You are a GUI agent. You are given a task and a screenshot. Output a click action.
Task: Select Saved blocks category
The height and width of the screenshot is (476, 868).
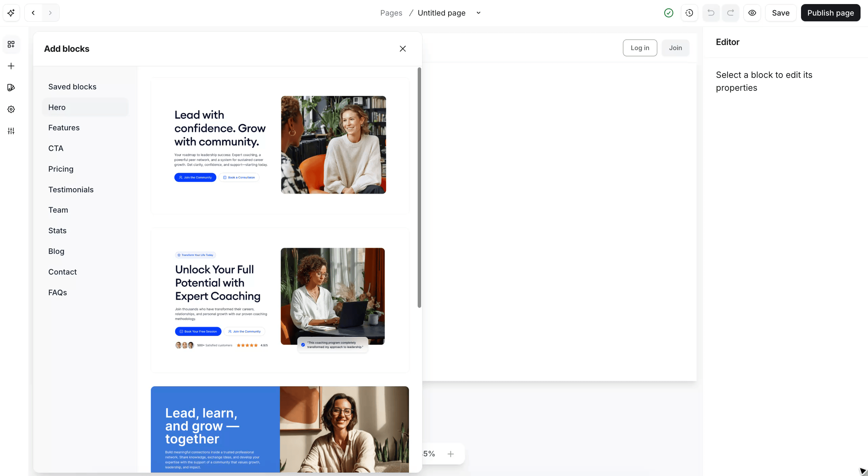pos(85,87)
